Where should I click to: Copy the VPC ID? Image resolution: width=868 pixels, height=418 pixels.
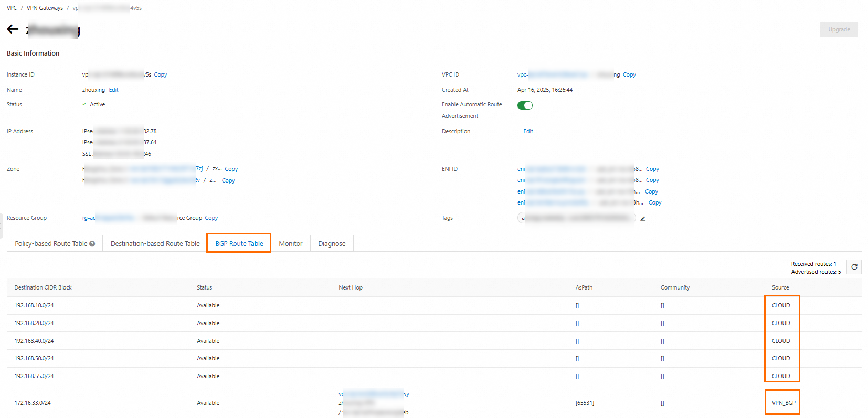(x=629, y=74)
